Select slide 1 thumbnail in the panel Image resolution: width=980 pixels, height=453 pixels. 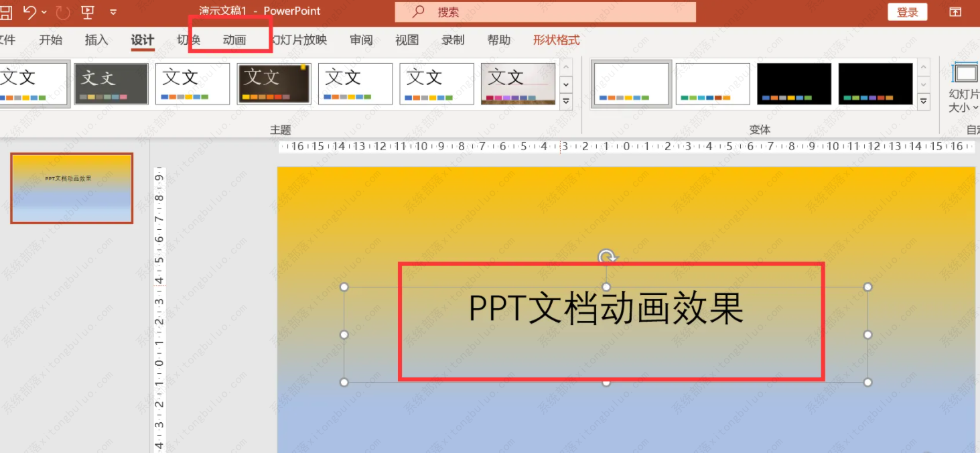point(72,188)
